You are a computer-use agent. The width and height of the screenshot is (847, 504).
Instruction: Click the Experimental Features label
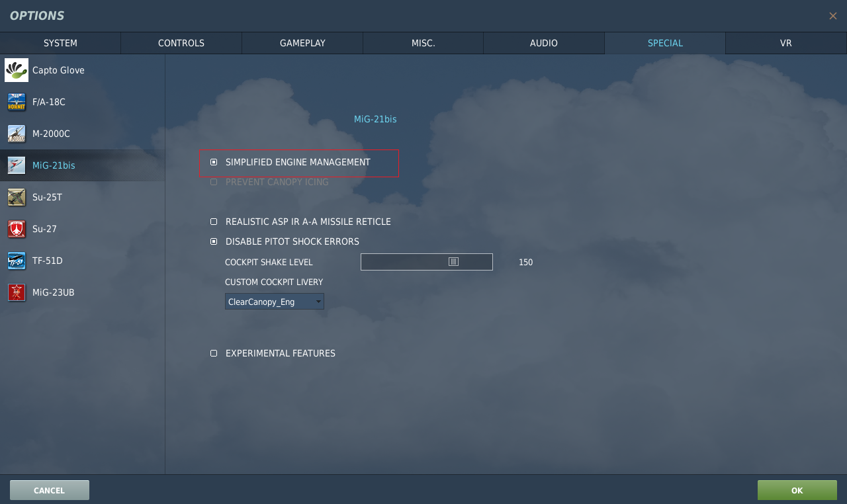point(281,353)
